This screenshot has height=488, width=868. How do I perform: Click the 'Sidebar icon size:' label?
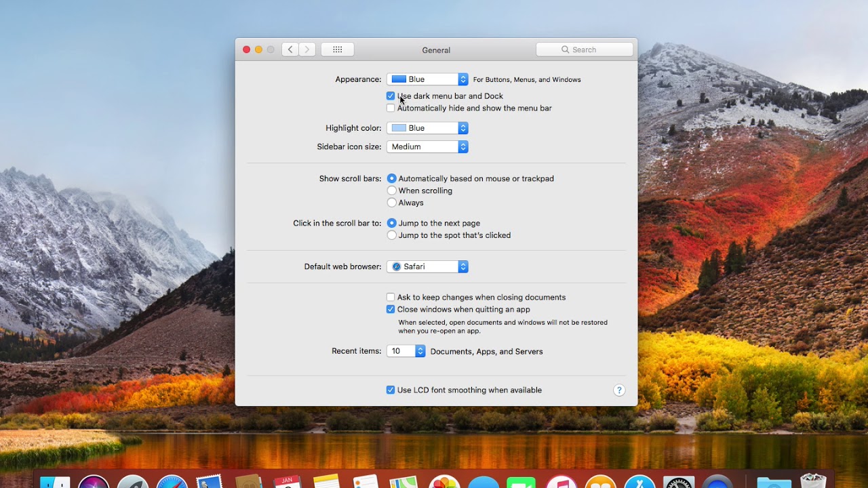pos(349,146)
